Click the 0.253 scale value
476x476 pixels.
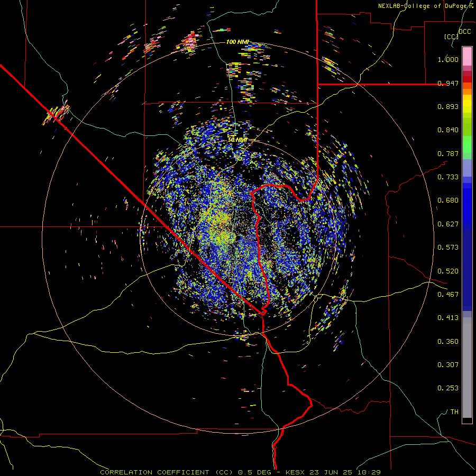click(448, 388)
